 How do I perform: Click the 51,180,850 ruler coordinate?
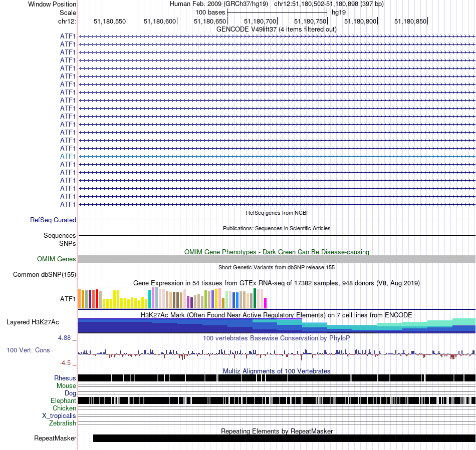[x=410, y=21]
